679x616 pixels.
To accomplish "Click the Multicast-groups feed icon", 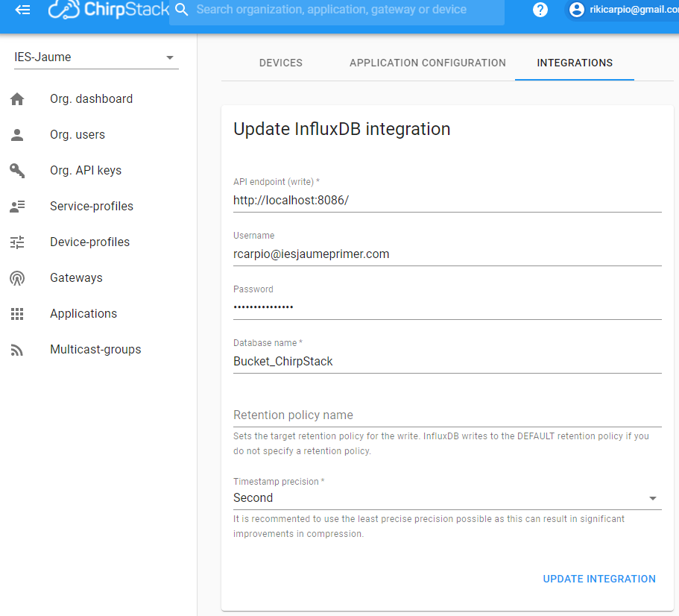I will pos(17,350).
